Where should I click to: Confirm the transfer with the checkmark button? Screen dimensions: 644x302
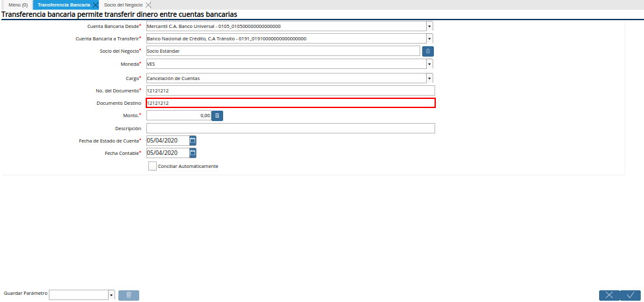point(630,295)
